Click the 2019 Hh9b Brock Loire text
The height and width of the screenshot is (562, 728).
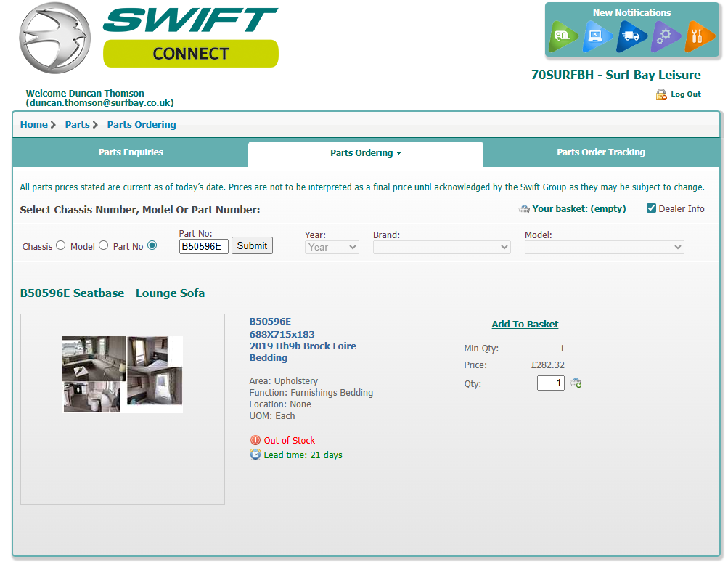tap(303, 346)
